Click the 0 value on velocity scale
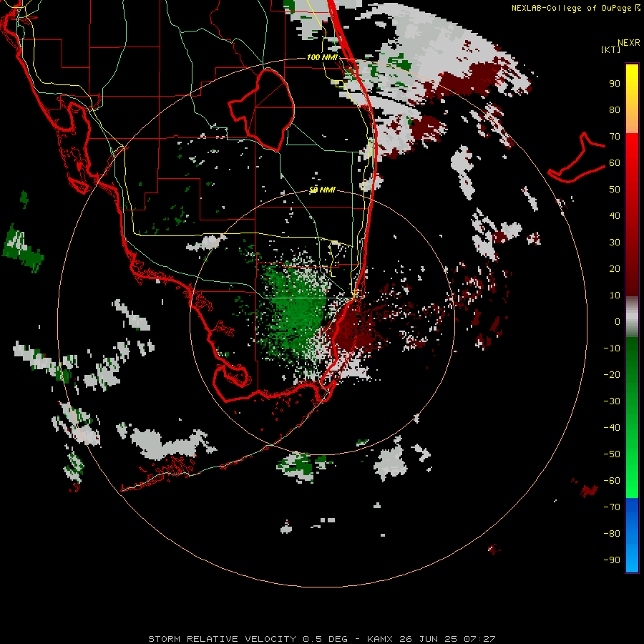 pyautogui.click(x=618, y=321)
